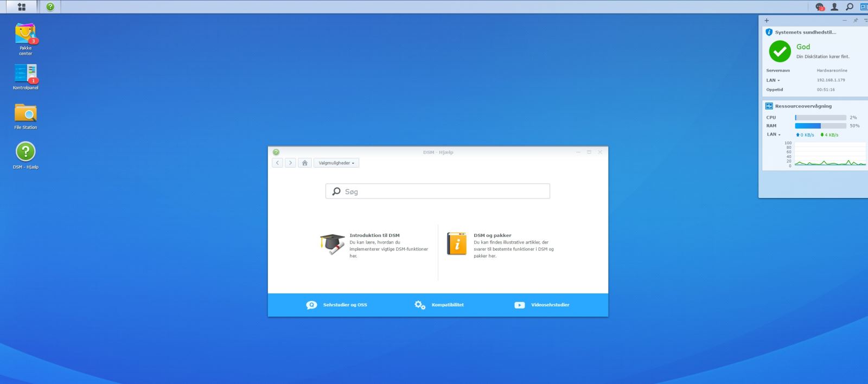Screen dimensions: 868x384
Task: Open Pakke center from the desktop
Action: click(x=25, y=39)
